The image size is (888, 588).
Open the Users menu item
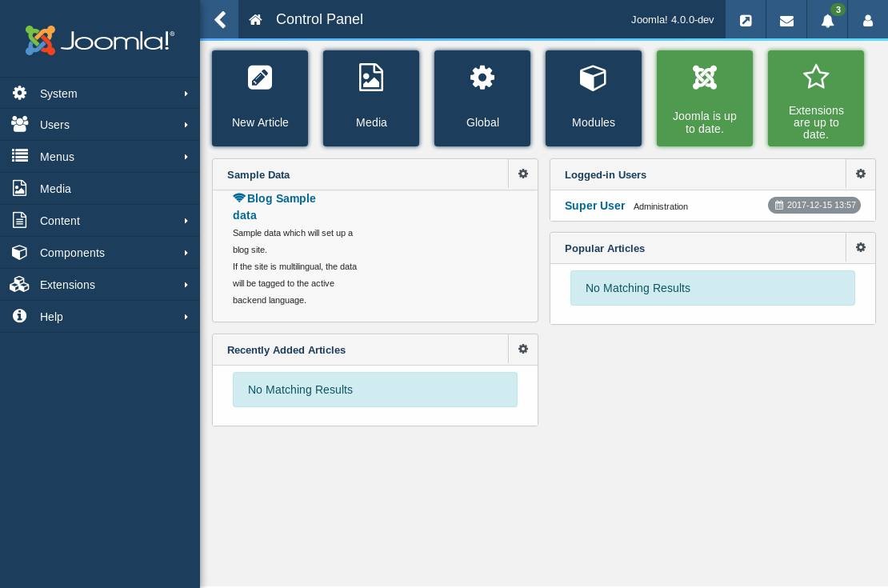(x=100, y=125)
